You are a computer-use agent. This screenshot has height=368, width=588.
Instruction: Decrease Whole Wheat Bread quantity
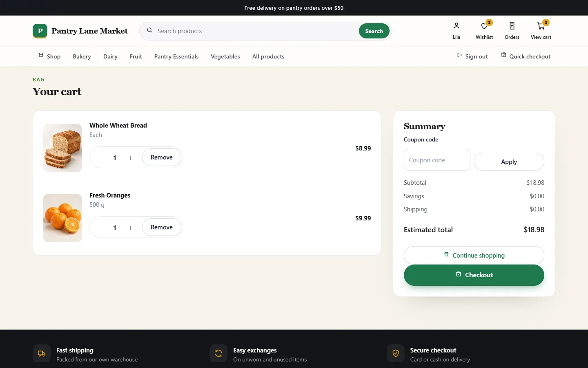[99, 158]
